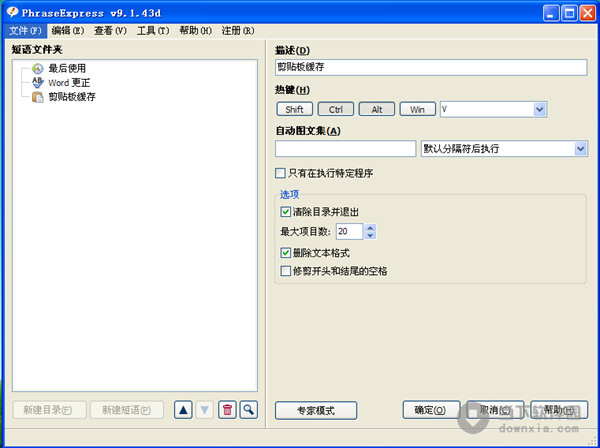Click the 剪贴板缓存 clipboard icon
600x448 pixels.
38,97
